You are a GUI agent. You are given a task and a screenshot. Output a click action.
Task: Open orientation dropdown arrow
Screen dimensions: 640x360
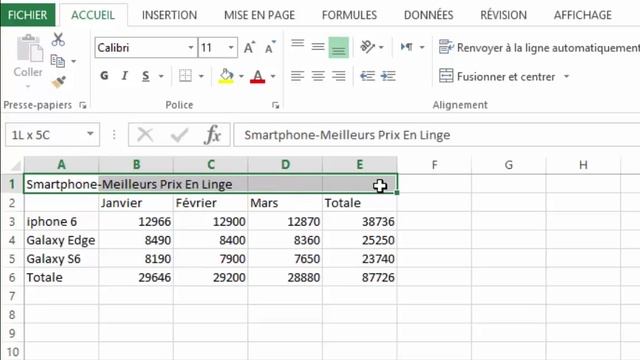click(381, 48)
